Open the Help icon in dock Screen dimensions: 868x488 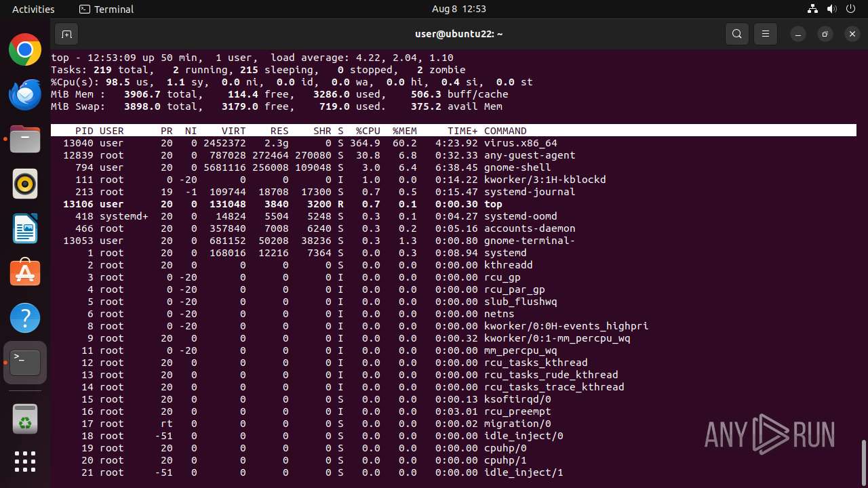pyautogui.click(x=25, y=318)
